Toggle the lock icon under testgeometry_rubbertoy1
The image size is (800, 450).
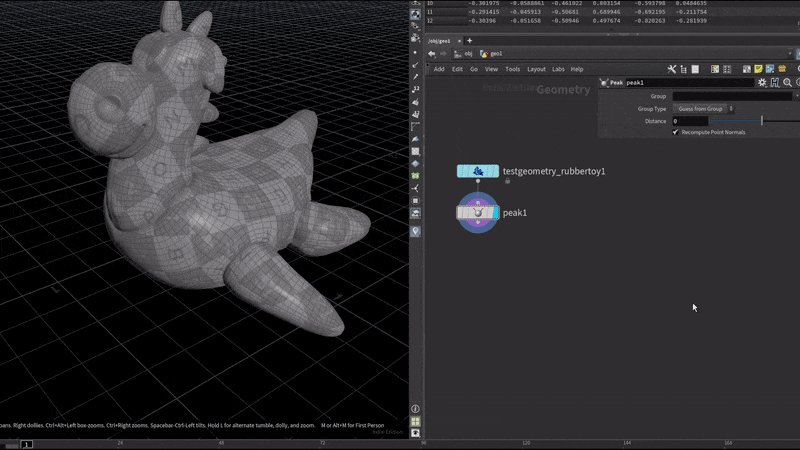[507, 181]
